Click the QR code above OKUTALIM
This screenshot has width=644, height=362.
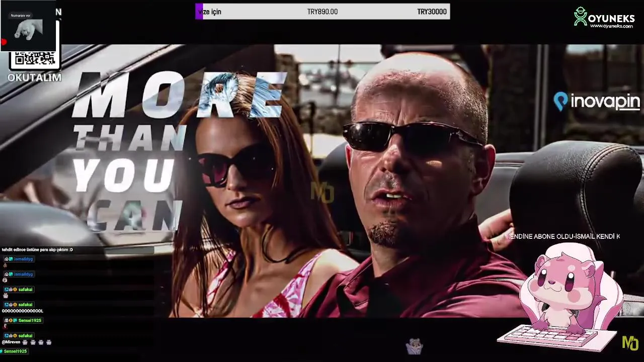click(x=34, y=59)
